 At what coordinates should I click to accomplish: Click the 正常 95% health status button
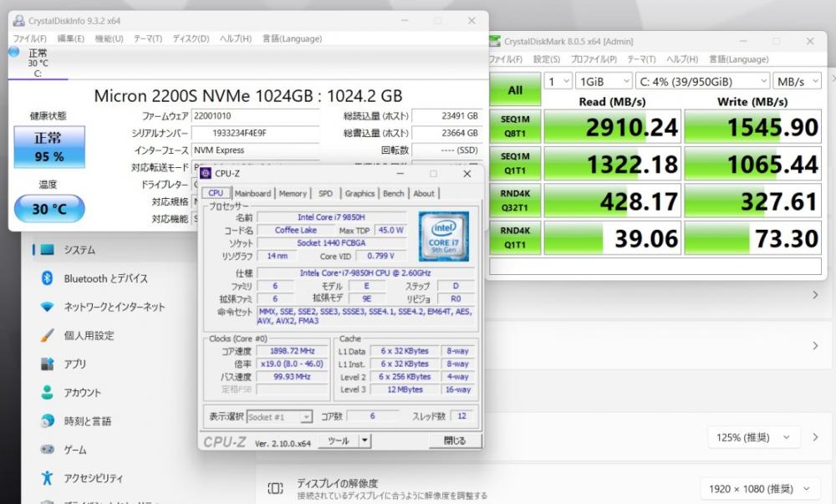(x=49, y=146)
